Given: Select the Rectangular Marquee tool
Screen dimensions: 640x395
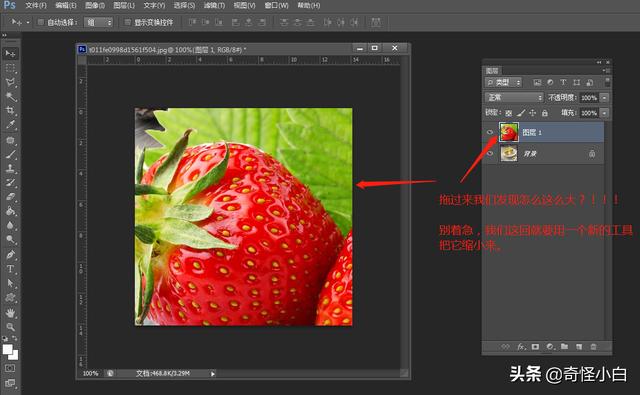Looking at the screenshot, I should [10, 68].
